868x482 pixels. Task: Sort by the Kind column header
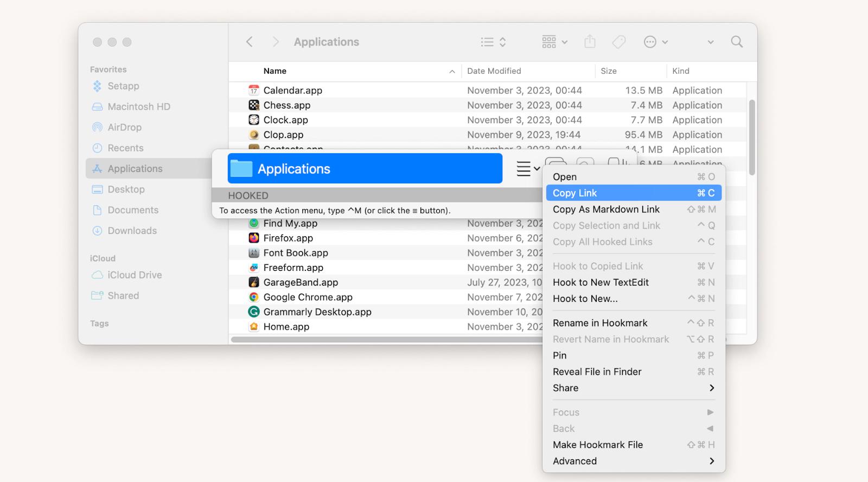680,71
